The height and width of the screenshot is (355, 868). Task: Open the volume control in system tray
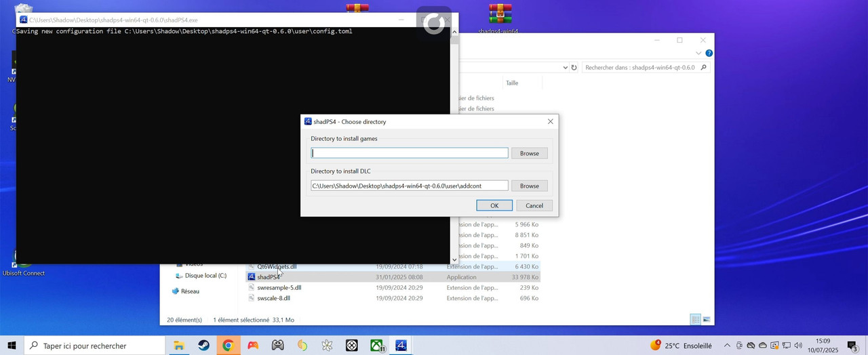(798, 346)
